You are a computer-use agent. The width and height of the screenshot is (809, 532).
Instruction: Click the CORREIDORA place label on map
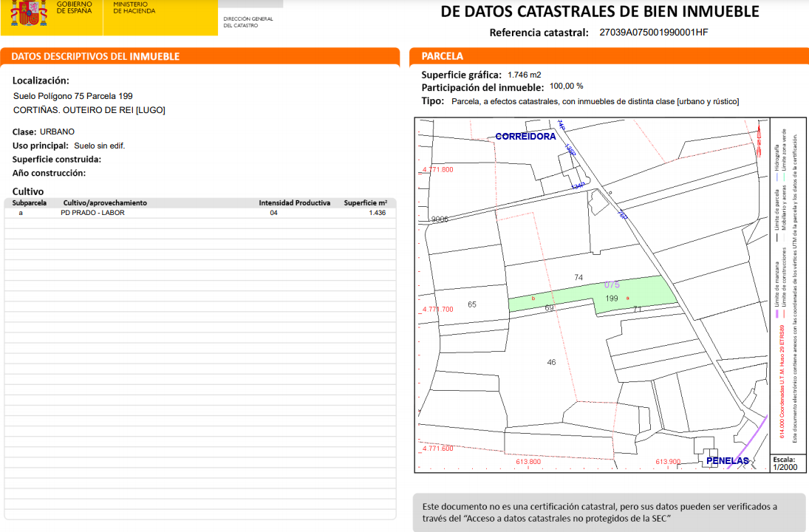pyautogui.click(x=525, y=136)
